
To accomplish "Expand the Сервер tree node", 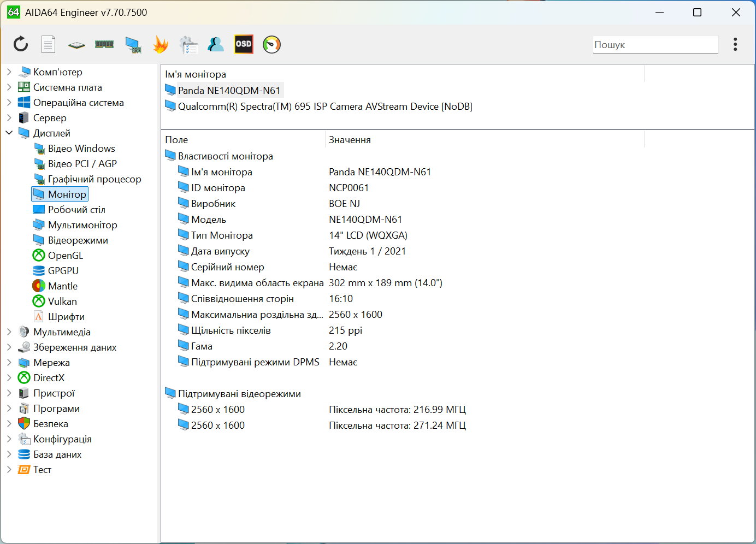I will coord(9,117).
